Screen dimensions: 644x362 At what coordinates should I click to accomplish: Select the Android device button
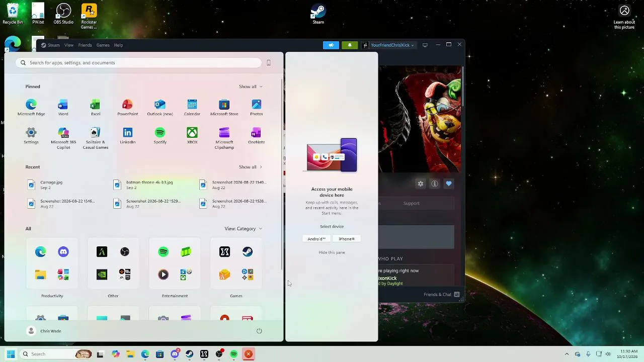coord(316,239)
